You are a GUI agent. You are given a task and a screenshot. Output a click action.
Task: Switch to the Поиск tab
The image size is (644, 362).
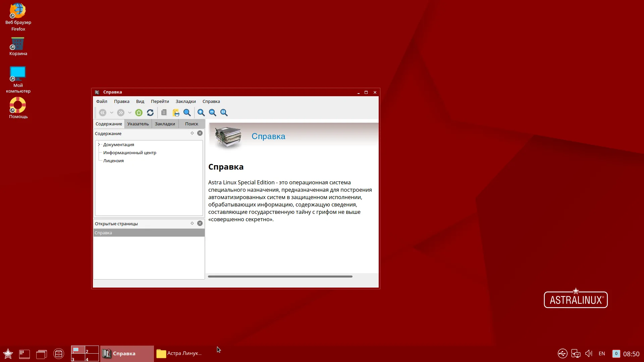(192, 124)
